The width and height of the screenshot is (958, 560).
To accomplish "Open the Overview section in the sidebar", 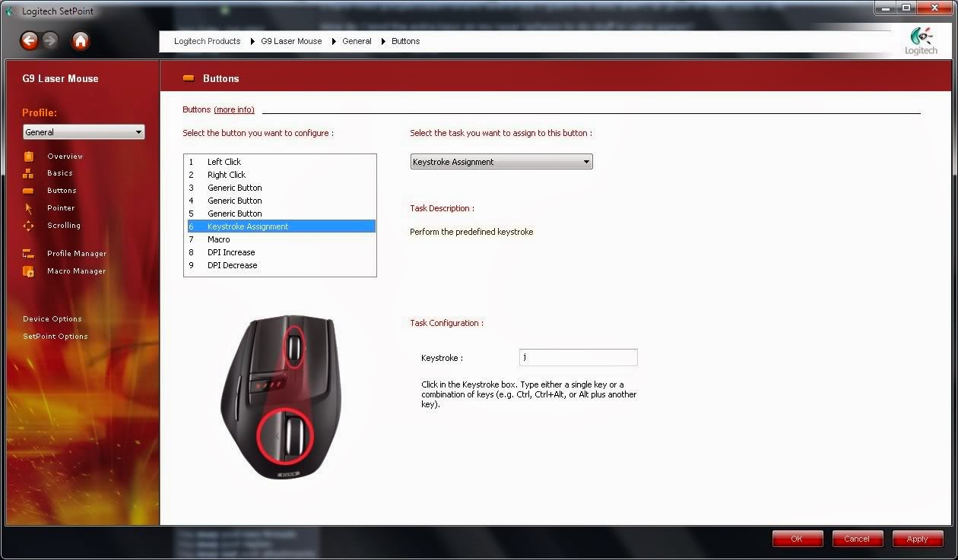I will point(65,156).
